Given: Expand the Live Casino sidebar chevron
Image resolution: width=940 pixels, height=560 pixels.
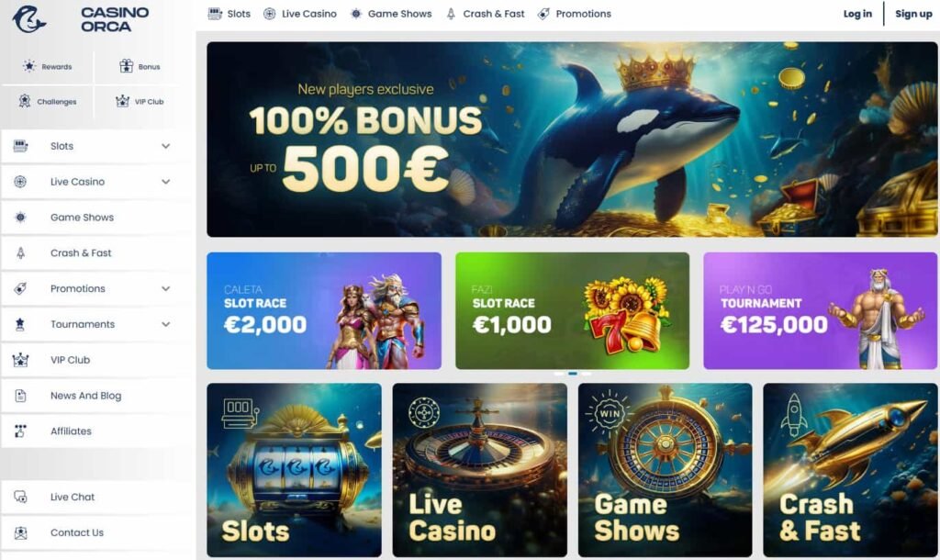Looking at the screenshot, I should 166,182.
